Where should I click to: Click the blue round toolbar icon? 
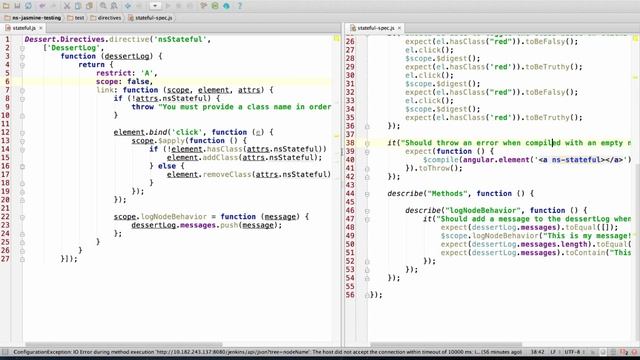coord(226,6)
